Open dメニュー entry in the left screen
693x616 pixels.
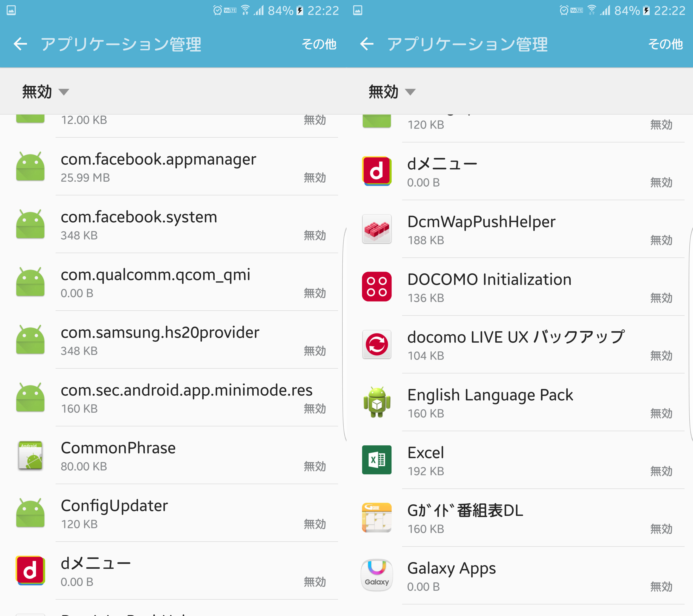click(x=173, y=571)
